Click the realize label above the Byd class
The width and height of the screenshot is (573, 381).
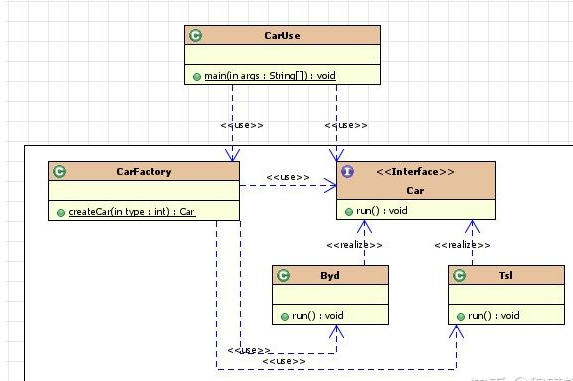coord(354,245)
